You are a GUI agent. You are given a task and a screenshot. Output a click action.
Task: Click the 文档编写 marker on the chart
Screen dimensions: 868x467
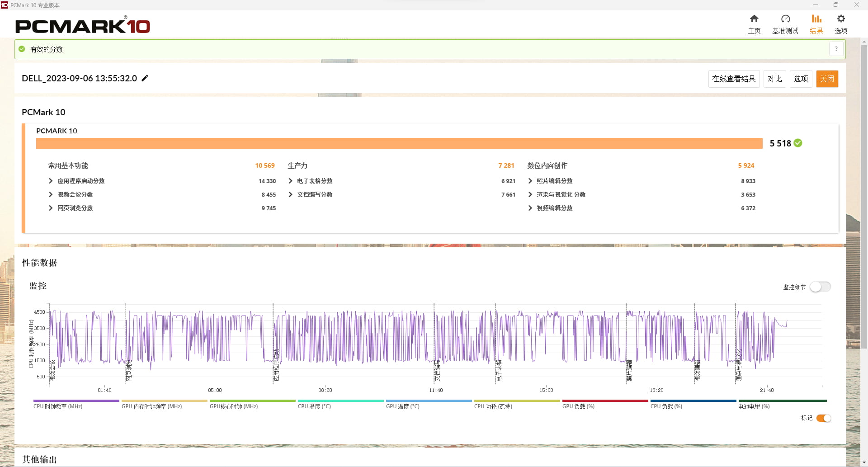coord(437,371)
